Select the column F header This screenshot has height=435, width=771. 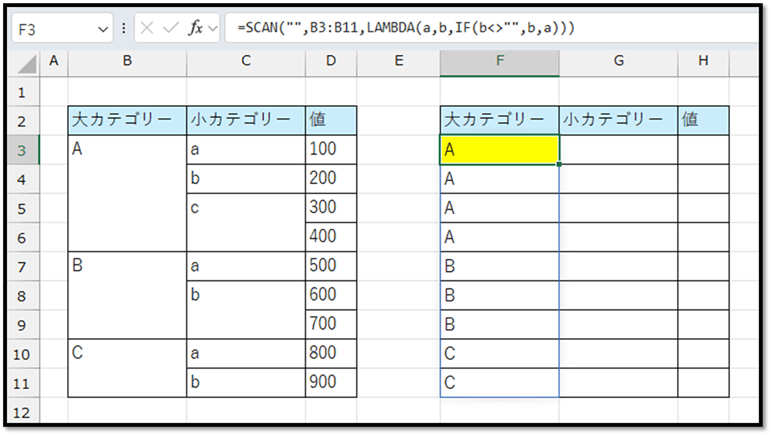click(499, 62)
